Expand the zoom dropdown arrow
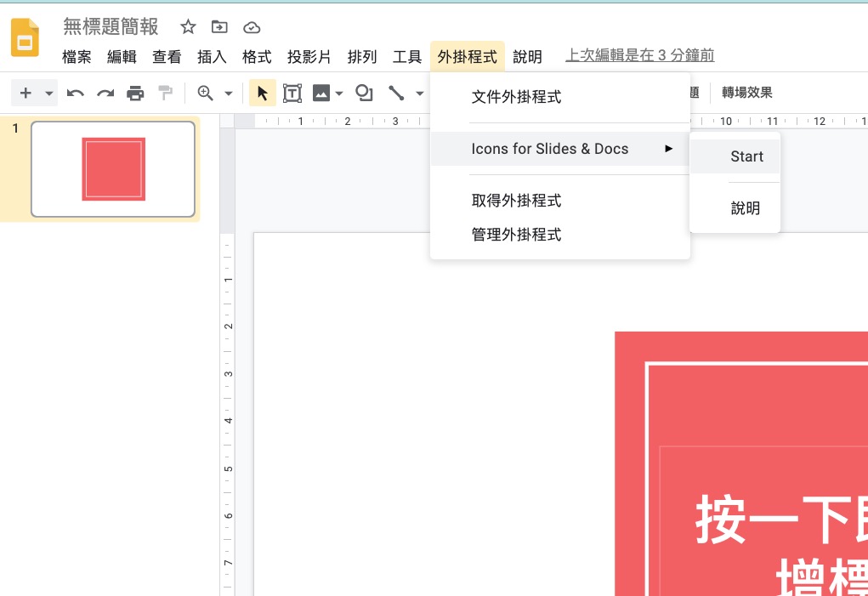The image size is (868, 596). point(228,94)
